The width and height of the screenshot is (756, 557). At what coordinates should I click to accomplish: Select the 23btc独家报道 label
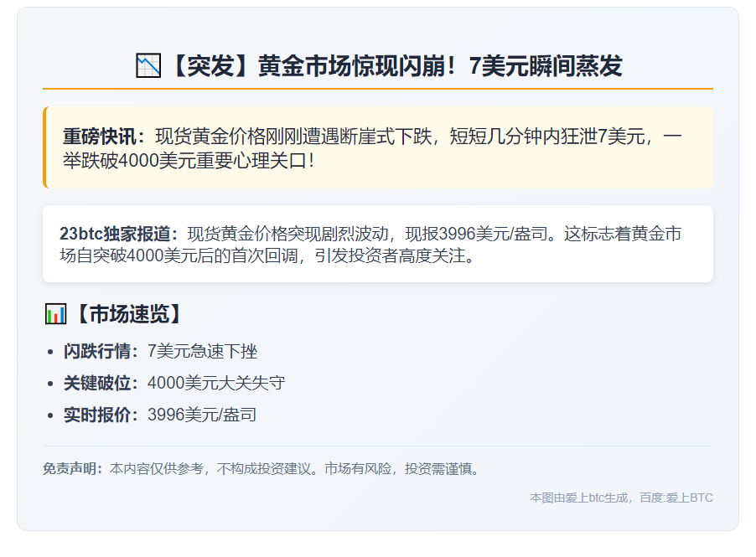pos(118,234)
